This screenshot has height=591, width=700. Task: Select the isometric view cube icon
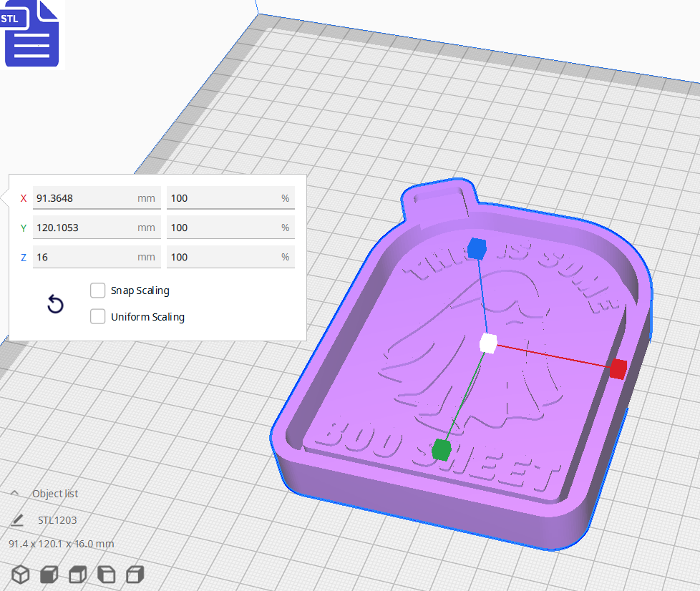coord(20,574)
